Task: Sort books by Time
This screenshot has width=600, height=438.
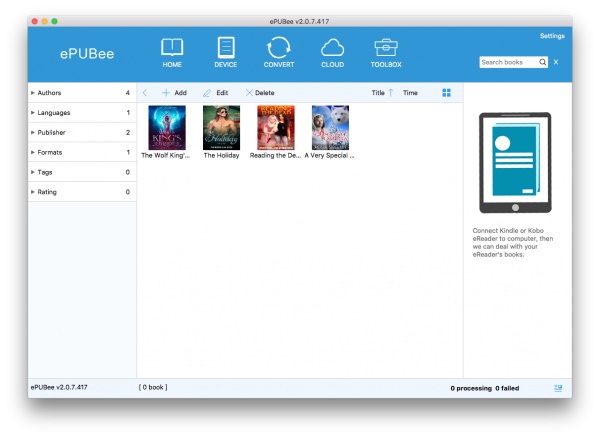Action: pos(410,93)
